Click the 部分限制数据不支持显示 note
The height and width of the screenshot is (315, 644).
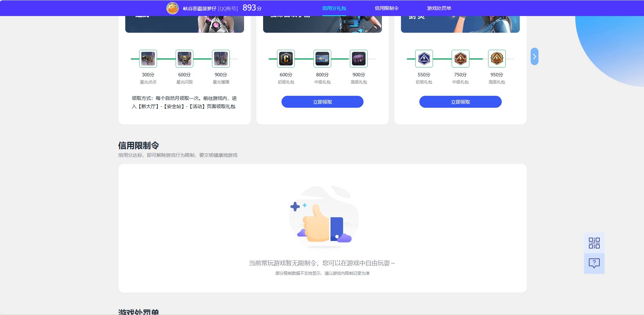322,273
